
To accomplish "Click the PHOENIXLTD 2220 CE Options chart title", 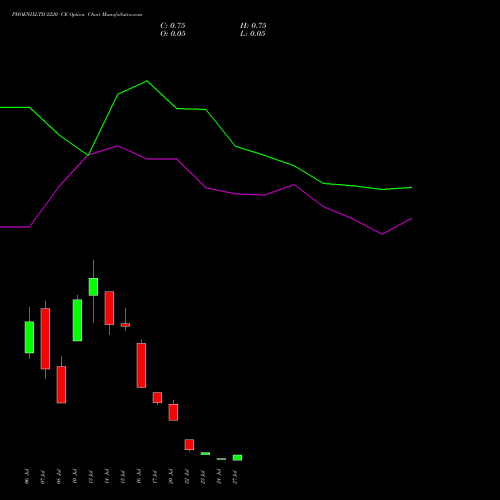I will click(77, 15).
